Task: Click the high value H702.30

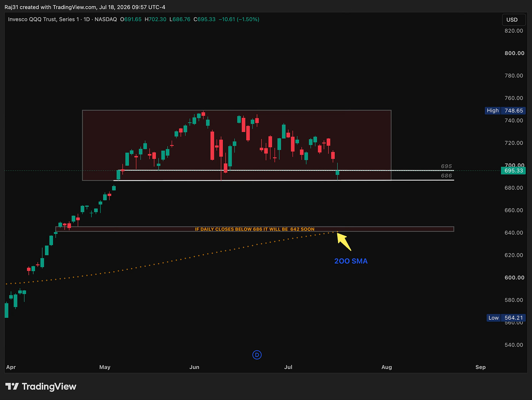Action: [x=155, y=19]
